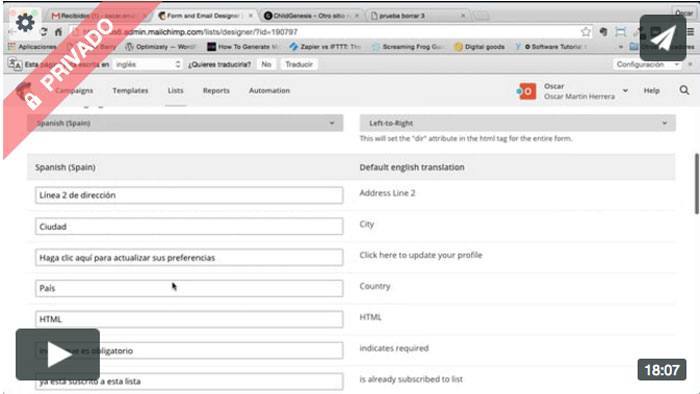The image size is (700, 394).
Task: Click the screen capture extension icon
Action: (621, 32)
